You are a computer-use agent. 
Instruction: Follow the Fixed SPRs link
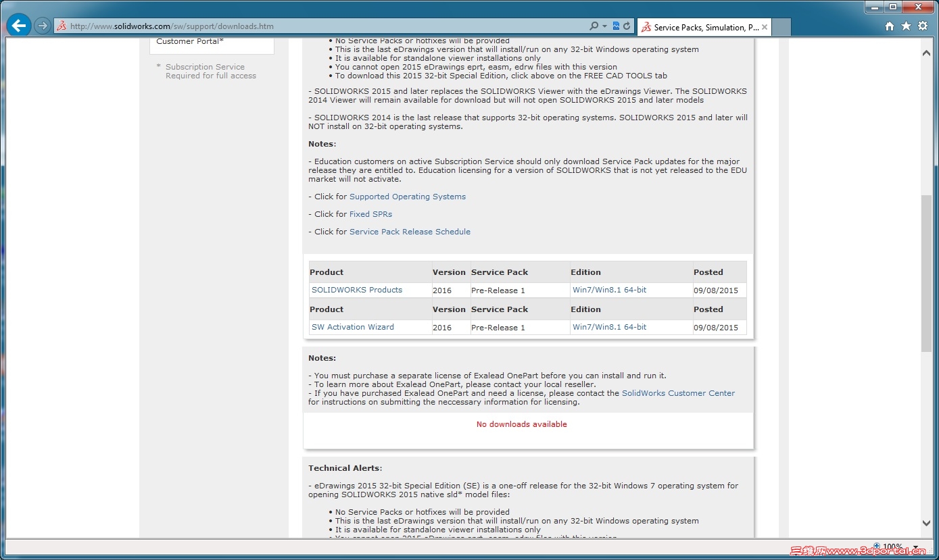tap(370, 214)
